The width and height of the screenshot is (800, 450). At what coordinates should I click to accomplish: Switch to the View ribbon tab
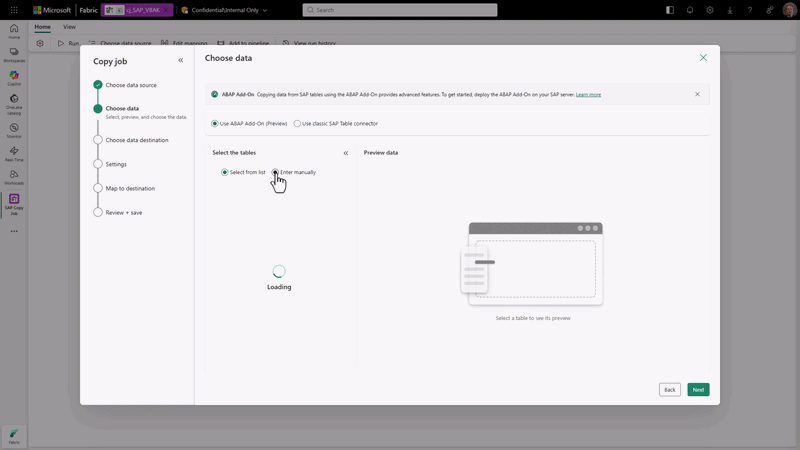69,27
